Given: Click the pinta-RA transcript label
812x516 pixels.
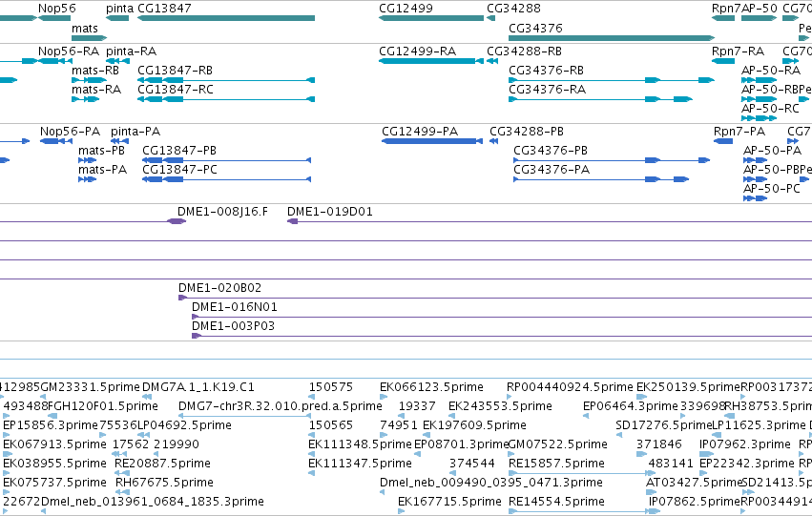Looking at the screenshot, I should (x=131, y=52).
